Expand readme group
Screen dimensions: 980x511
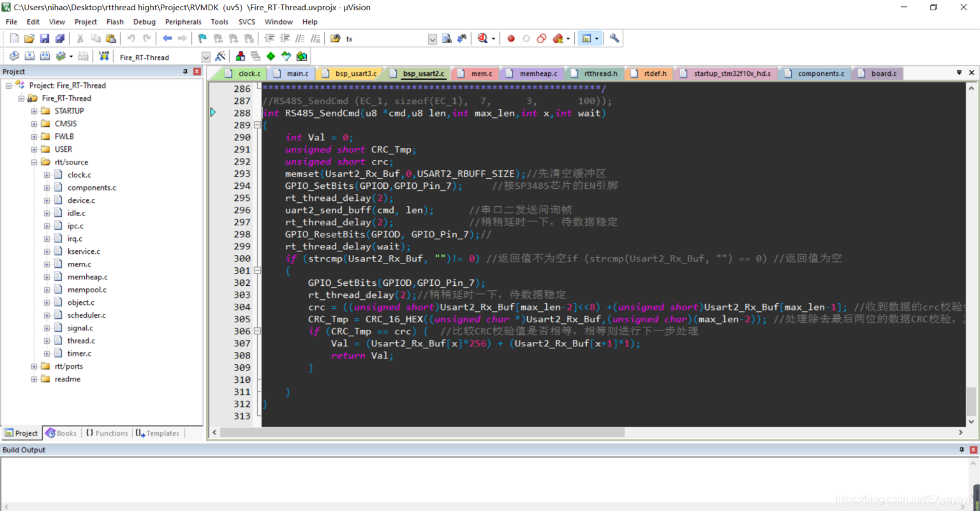tap(34, 379)
